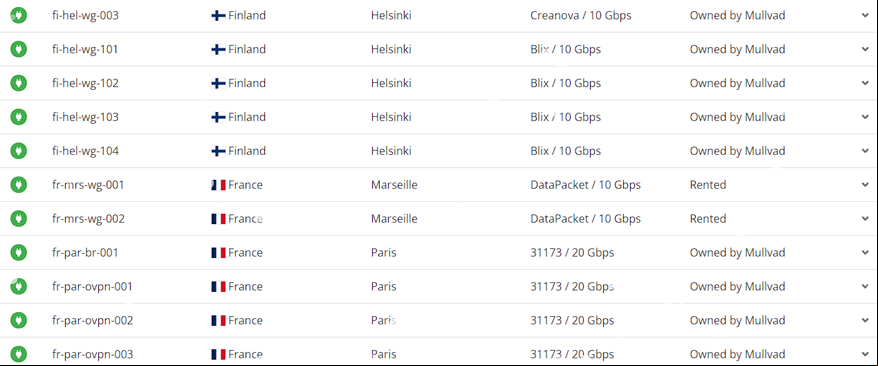The height and width of the screenshot is (366, 878).
Task: Click France flag in fr-mrs-wg-002 row
Action: pos(218,219)
